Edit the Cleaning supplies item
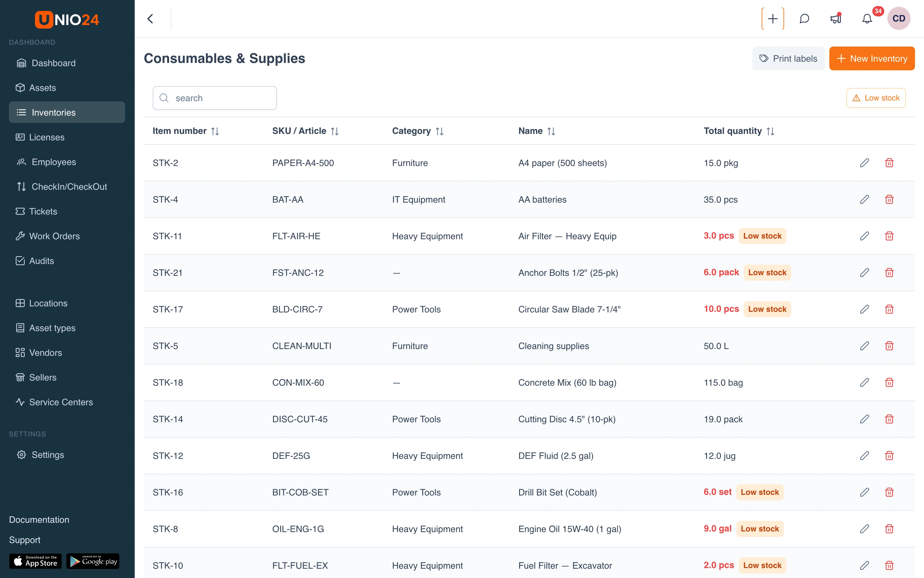The width and height of the screenshot is (924, 578). pyautogui.click(x=864, y=346)
